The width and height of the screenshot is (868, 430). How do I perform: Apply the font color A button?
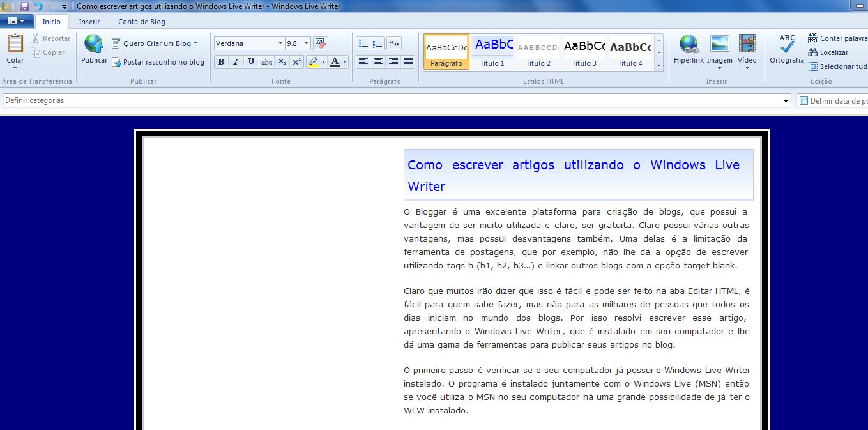[x=335, y=62]
